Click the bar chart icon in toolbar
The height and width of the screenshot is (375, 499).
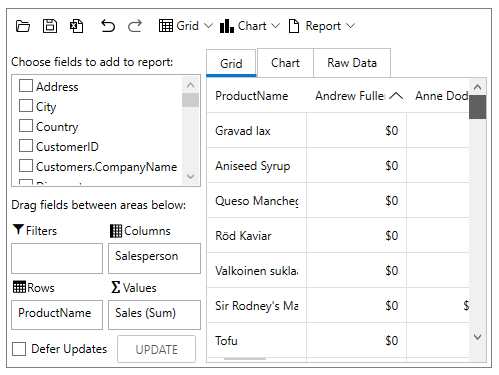coord(227,26)
